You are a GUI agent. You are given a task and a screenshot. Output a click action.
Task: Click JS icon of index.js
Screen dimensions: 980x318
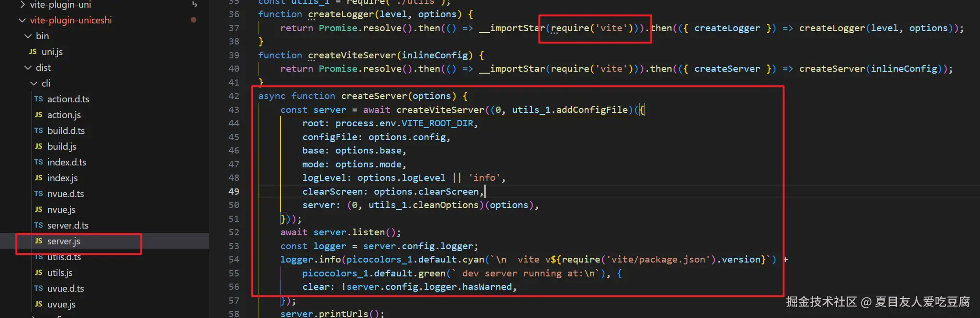[x=39, y=178]
